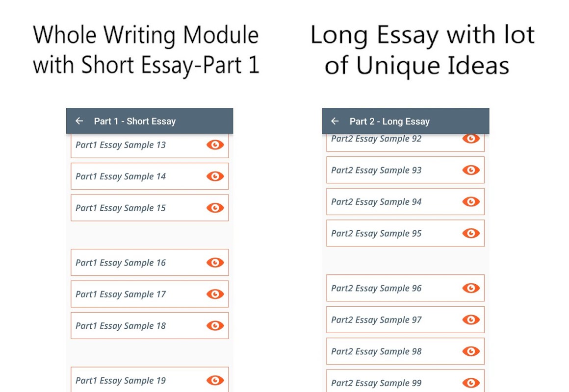
Task: Click eye icon for Part2 Essay Sample 96
Action: (471, 288)
